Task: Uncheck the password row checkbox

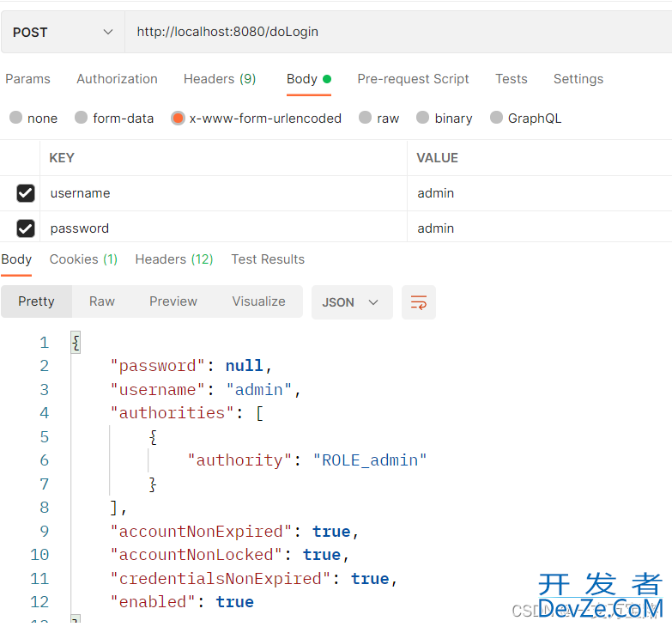Action: pos(26,228)
